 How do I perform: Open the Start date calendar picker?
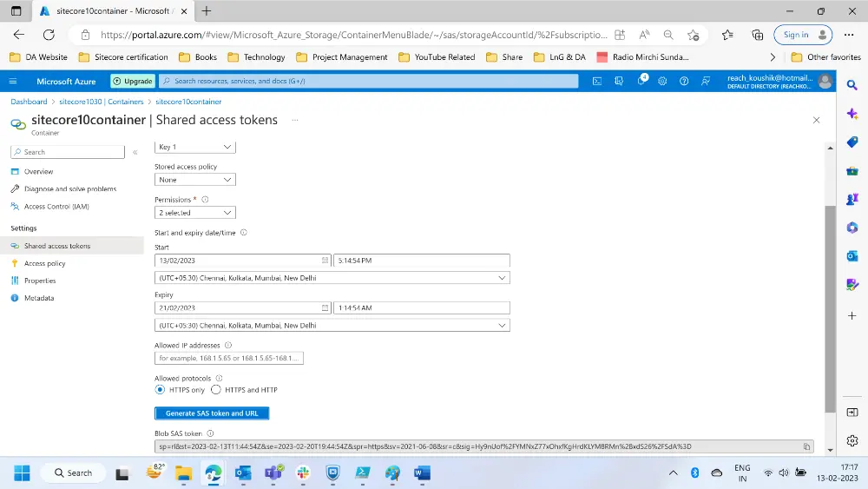(x=325, y=261)
